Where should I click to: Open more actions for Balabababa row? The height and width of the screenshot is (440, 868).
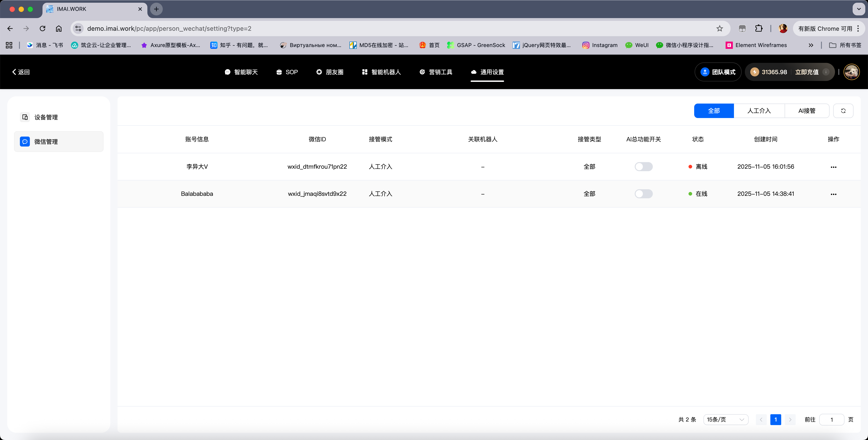click(833, 194)
